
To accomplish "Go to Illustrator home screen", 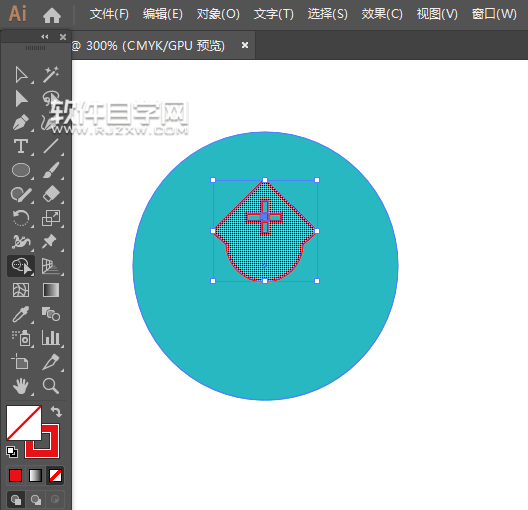I will pos(52,15).
